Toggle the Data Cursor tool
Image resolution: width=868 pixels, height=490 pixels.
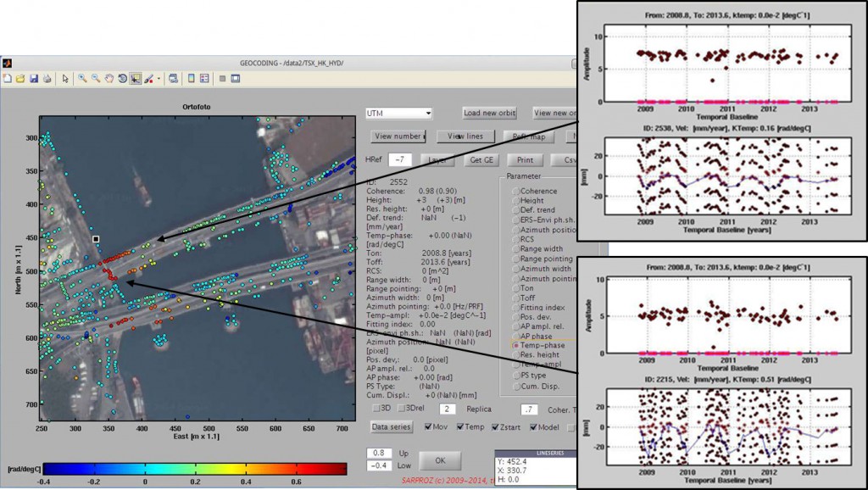point(135,78)
